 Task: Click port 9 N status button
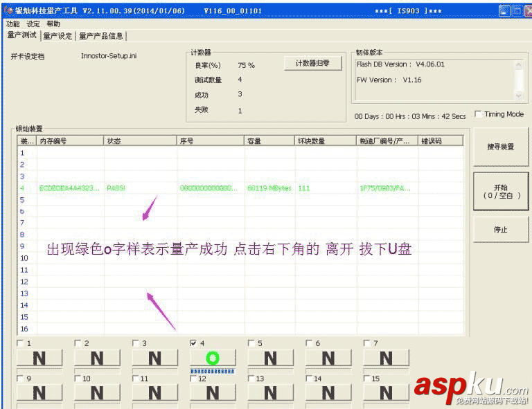(x=39, y=393)
